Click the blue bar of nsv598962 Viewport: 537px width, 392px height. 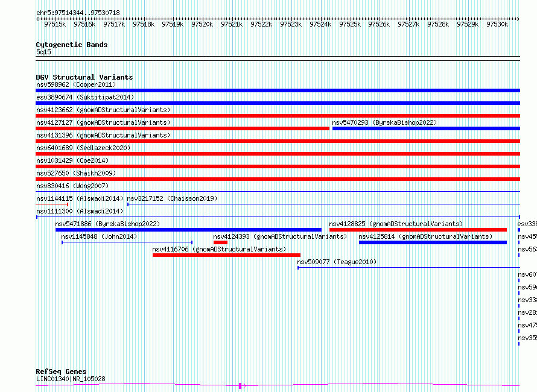point(278,90)
